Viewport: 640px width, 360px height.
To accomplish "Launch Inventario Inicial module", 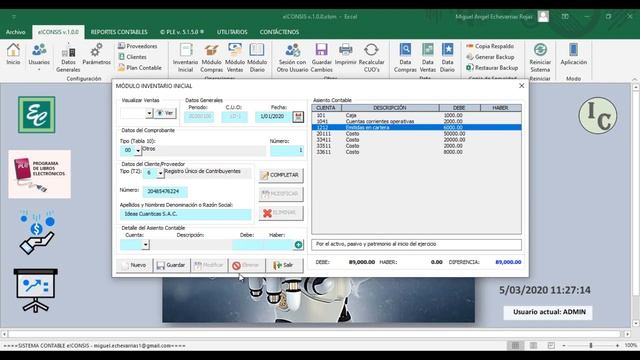I will click(x=185, y=58).
